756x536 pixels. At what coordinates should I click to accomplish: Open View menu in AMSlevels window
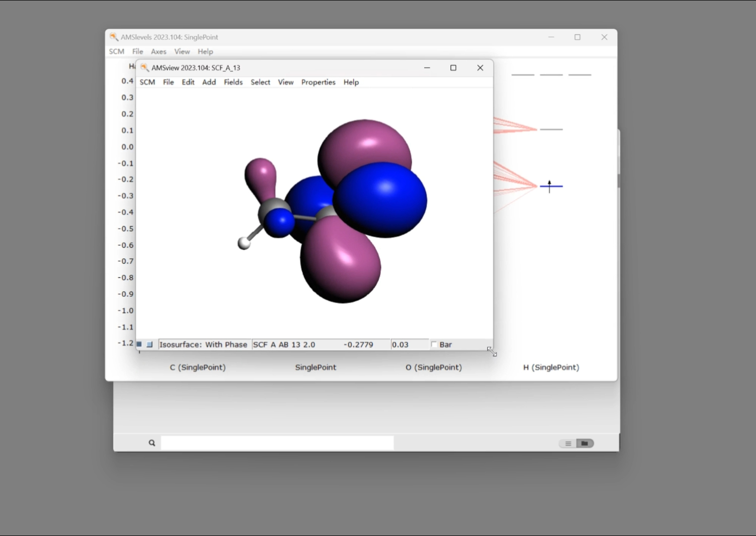[182, 52]
